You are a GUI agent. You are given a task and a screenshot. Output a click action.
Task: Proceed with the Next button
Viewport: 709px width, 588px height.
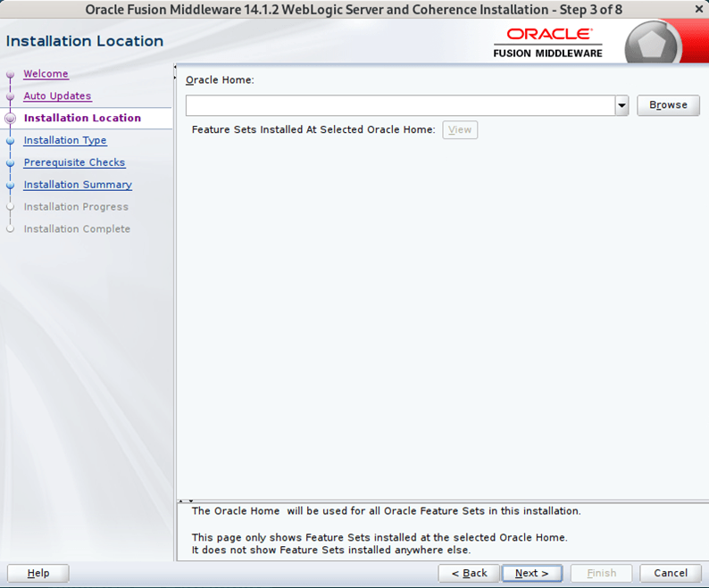(532, 573)
